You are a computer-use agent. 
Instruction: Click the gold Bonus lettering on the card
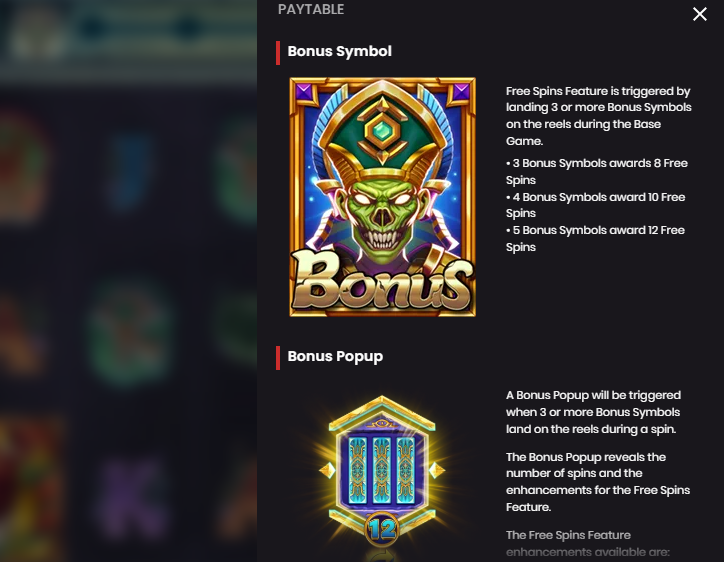coord(382,281)
